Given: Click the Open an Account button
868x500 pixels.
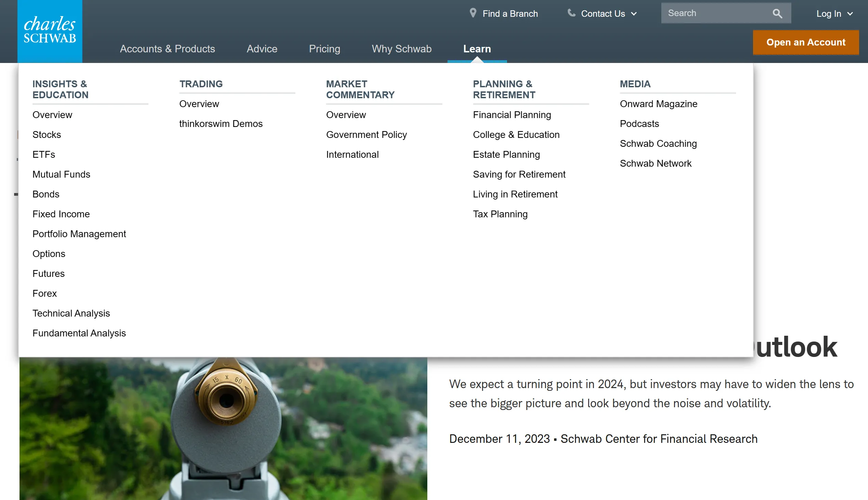Looking at the screenshot, I should click(x=805, y=42).
